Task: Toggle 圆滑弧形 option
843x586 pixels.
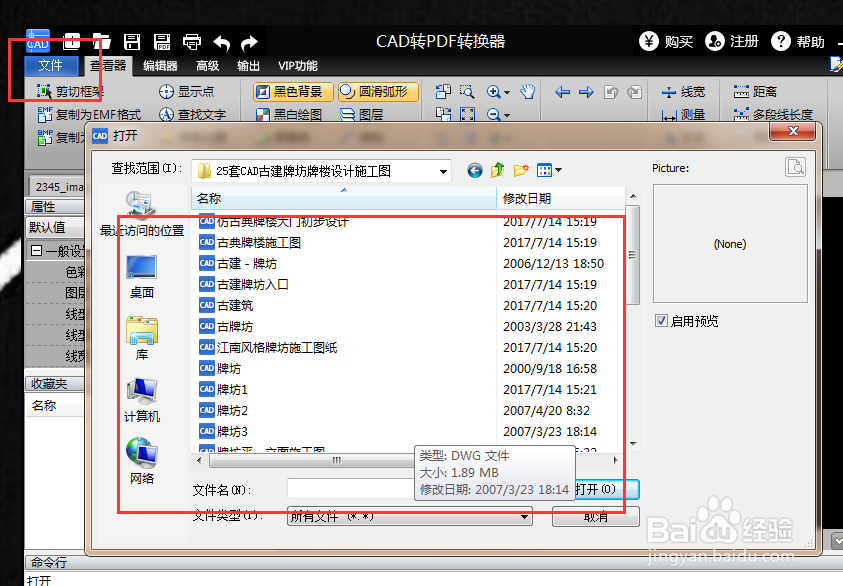Action: tap(378, 92)
